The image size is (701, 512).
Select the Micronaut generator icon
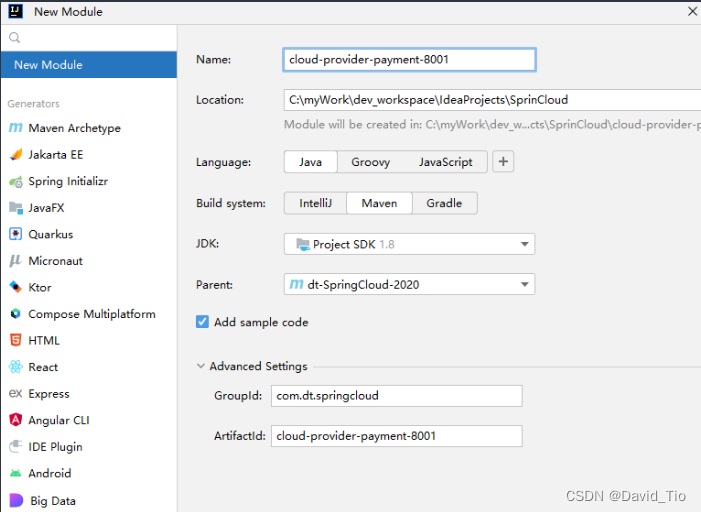pos(16,261)
